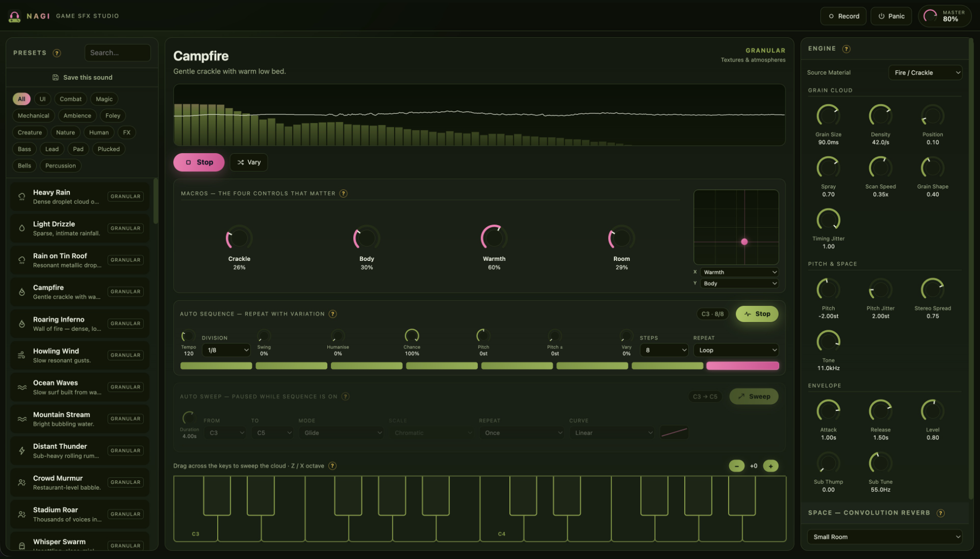Viewport: 980px width, 559px height.
Task: Filter presets by Percussion
Action: point(61,166)
